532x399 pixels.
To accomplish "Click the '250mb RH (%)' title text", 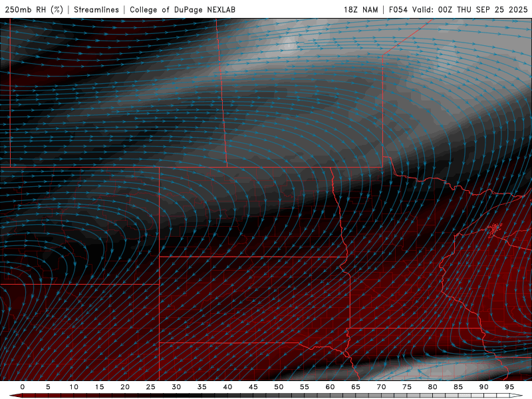I will [x=34, y=9].
